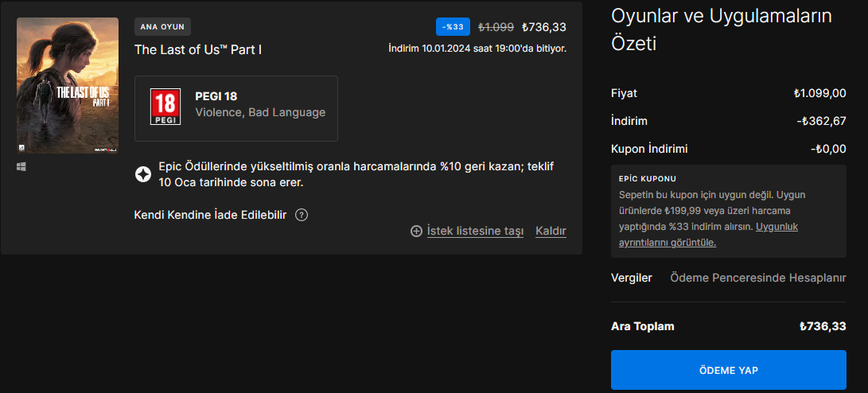Click the İndirim label in the summary

pos(629,121)
